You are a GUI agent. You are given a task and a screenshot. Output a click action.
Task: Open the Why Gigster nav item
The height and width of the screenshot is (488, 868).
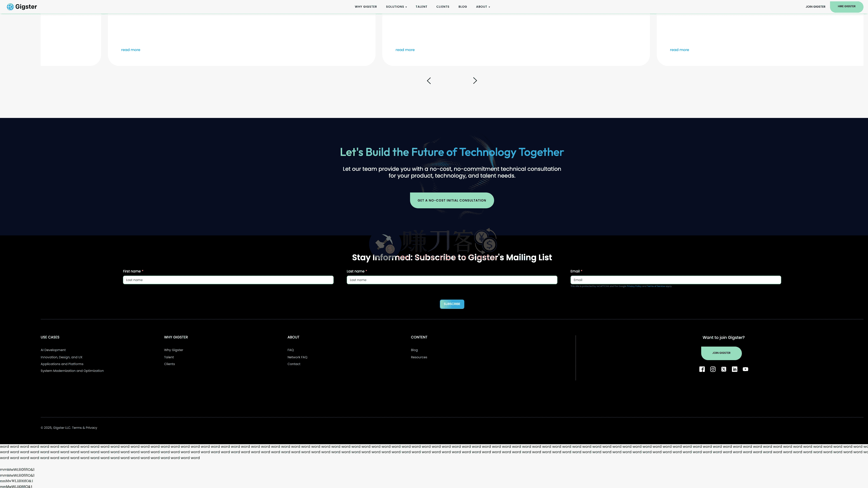point(366,7)
